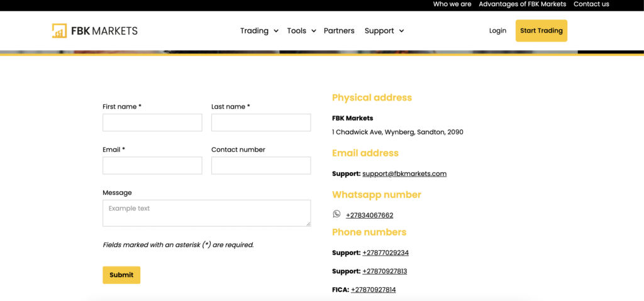
Task: Open the Trading nav item
Action: tap(254, 31)
